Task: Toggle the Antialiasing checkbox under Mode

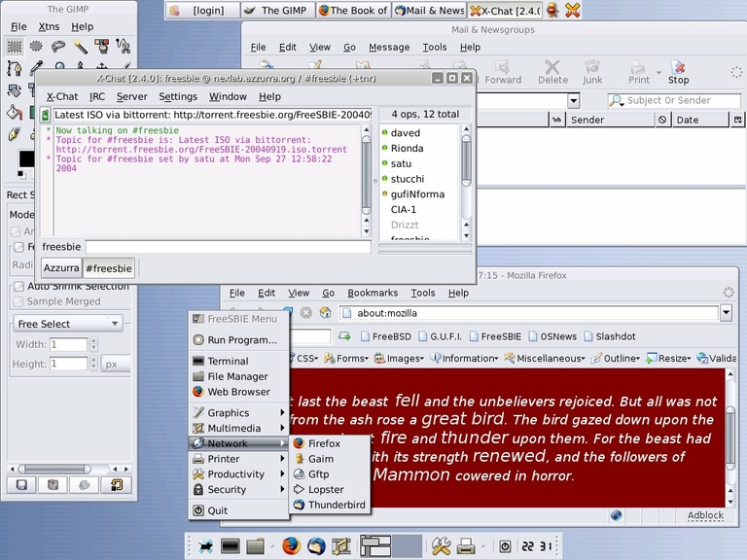Action: 16,231
